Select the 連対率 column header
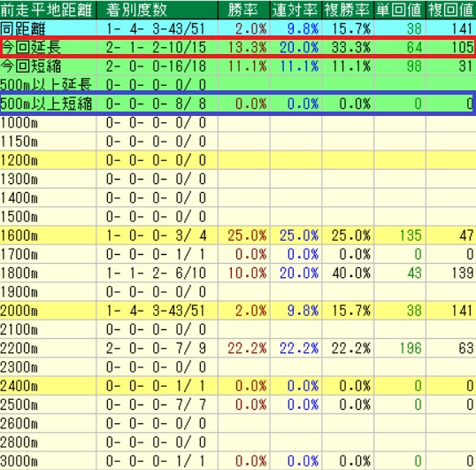Screen dimensions: 476x470 point(296,10)
